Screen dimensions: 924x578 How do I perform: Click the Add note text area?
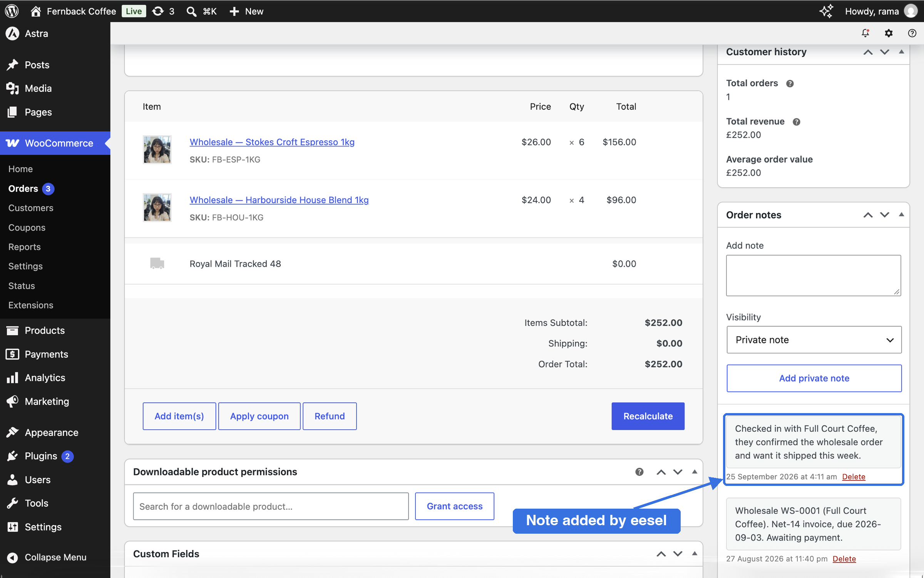(814, 276)
